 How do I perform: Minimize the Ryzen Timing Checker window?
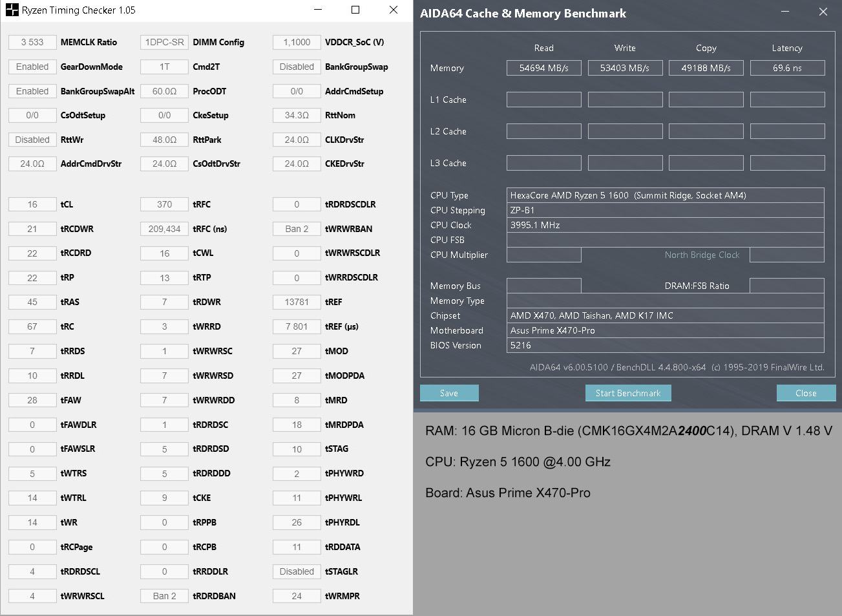[x=318, y=10]
